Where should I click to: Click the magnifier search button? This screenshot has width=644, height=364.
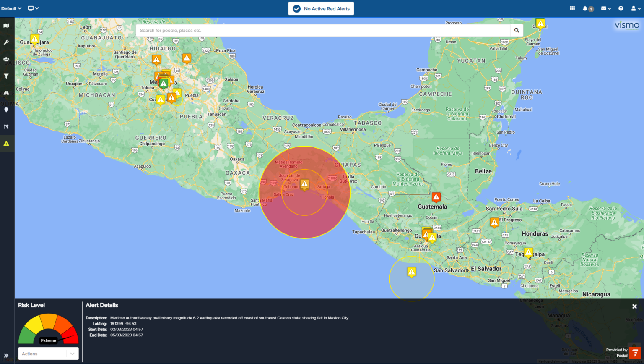[x=517, y=30]
